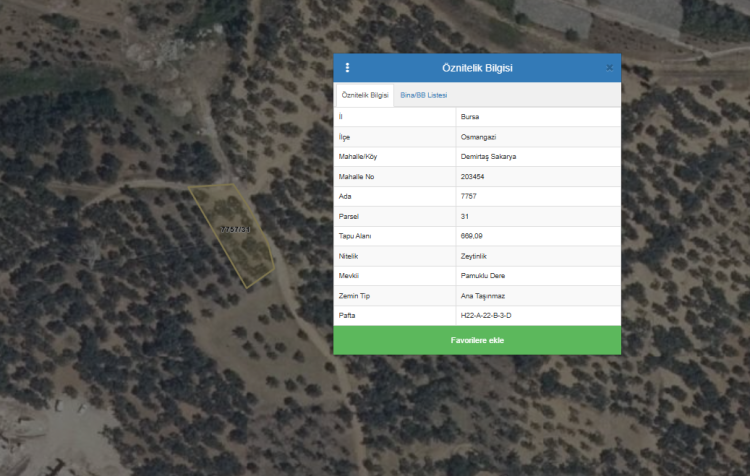Screen dimensions: 750x476
Task: Click the Zemin Tip field label
Action: click(355, 295)
